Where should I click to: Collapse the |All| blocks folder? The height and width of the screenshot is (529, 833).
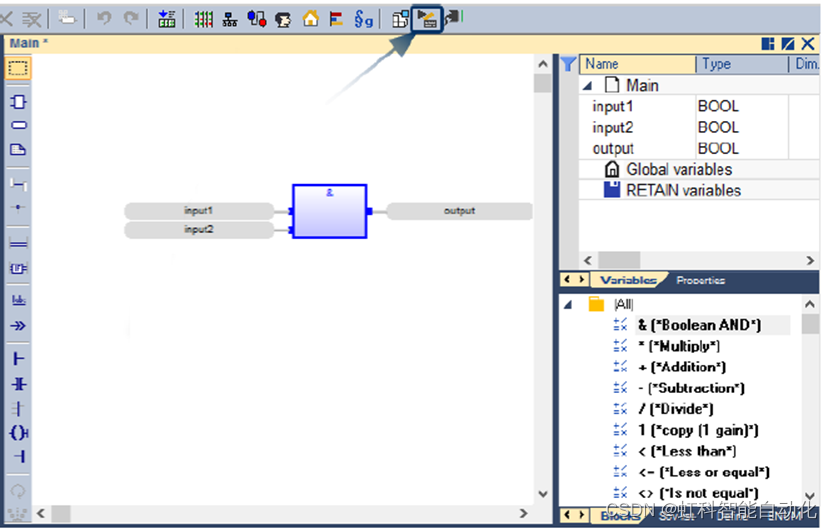568,305
